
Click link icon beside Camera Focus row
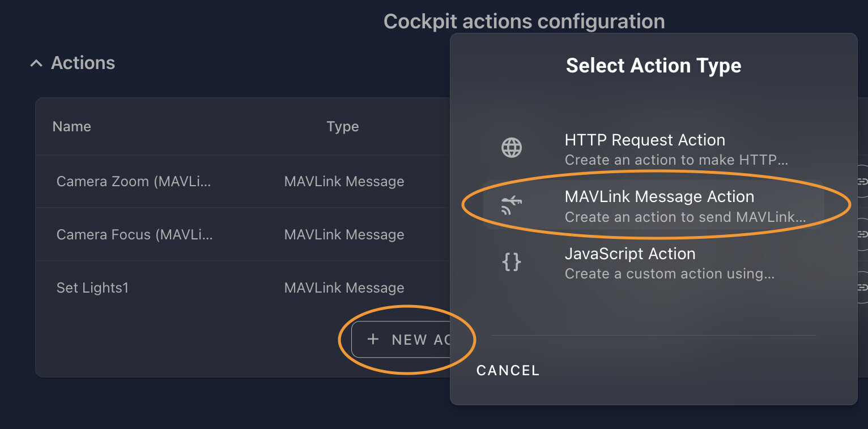coord(862,234)
